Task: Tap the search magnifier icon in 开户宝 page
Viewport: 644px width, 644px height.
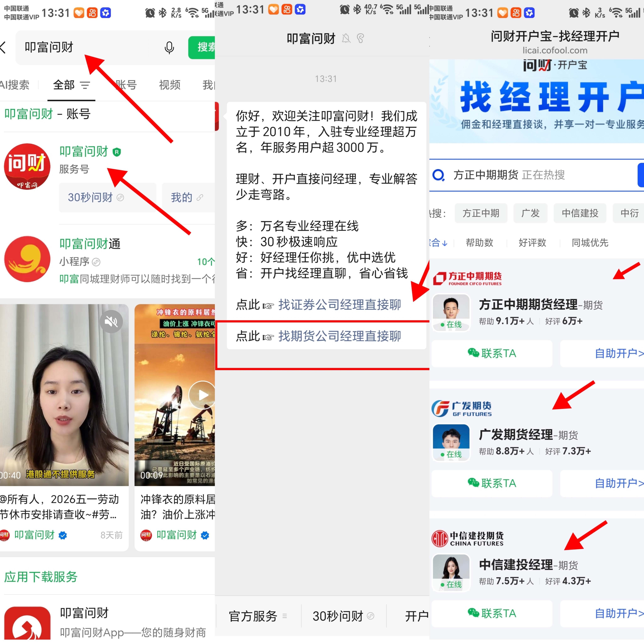Action: [x=438, y=175]
